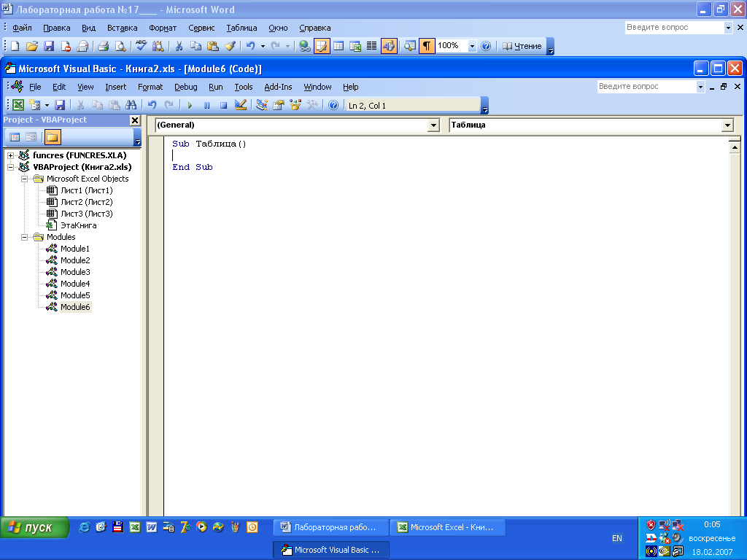Click Insert Hyperlink globe icon in Word
The image size is (747, 560).
point(305,46)
